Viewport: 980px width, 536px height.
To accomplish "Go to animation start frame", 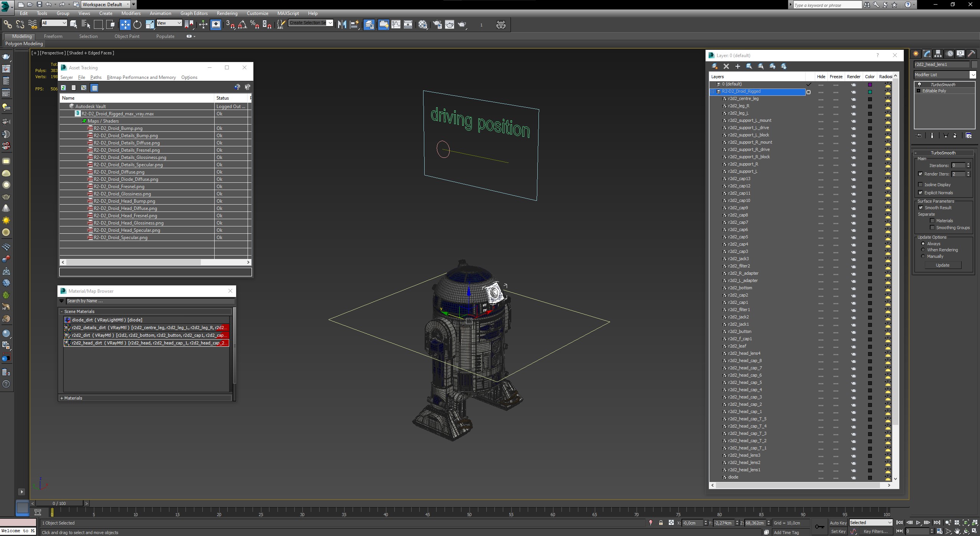I will pyautogui.click(x=900, y=523).
